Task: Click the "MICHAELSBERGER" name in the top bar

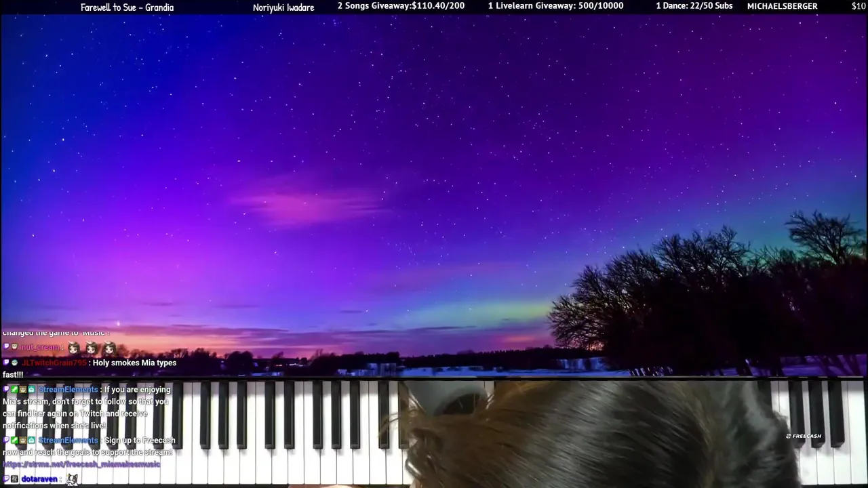Action: tap(782, 6)
